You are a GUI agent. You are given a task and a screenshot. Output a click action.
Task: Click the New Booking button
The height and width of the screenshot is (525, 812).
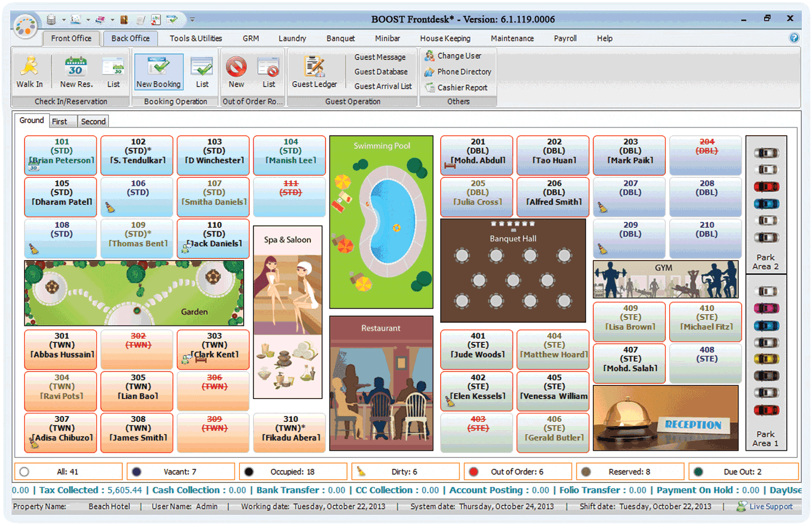(159, 71)
